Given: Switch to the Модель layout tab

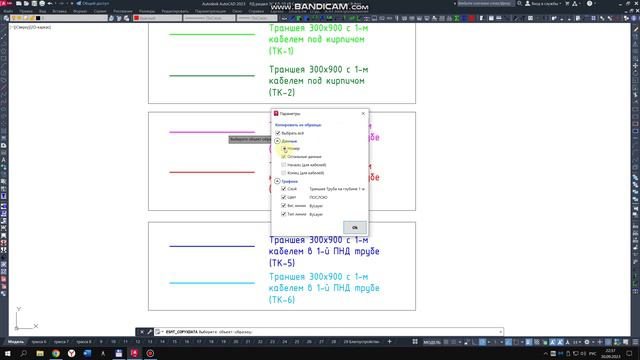Looking at the screenshot, I should [x=16, y=342].
